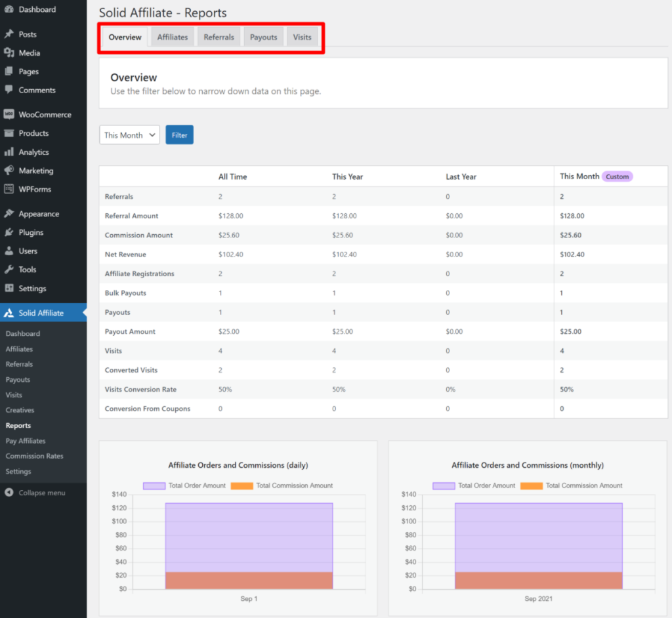The height and width of the screenshot is (618, 672).
Task: Click the Payout Amount row label
Action: tap(131, 332)
